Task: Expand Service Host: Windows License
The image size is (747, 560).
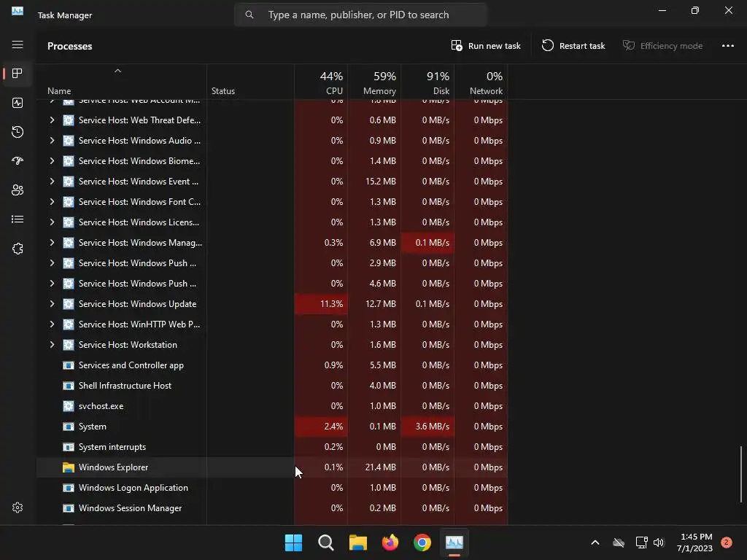Action: pos(52,222)
